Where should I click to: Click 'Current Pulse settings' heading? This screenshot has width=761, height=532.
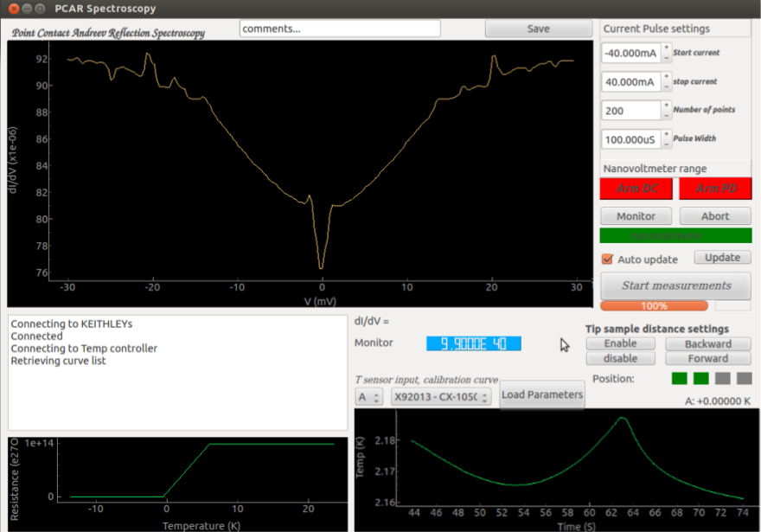[x=656, y=29]
